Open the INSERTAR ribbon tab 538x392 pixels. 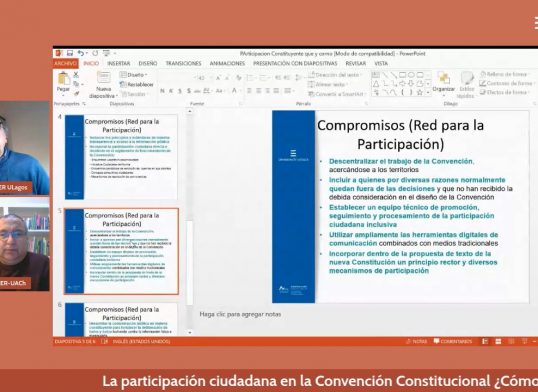click(119, 64)
